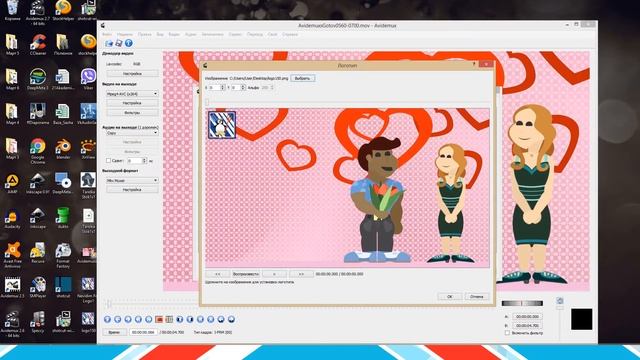This screenshot has width=640, height=360.
Task: Click the marker A time field
Action: click(x=527, y=316)
